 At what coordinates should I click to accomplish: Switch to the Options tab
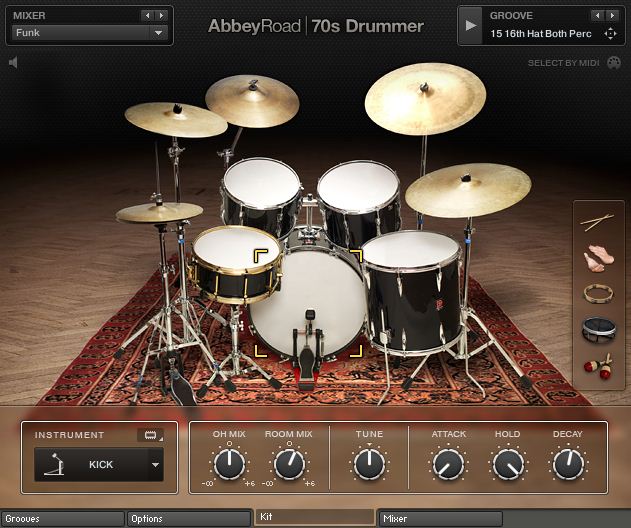point(189,519)
